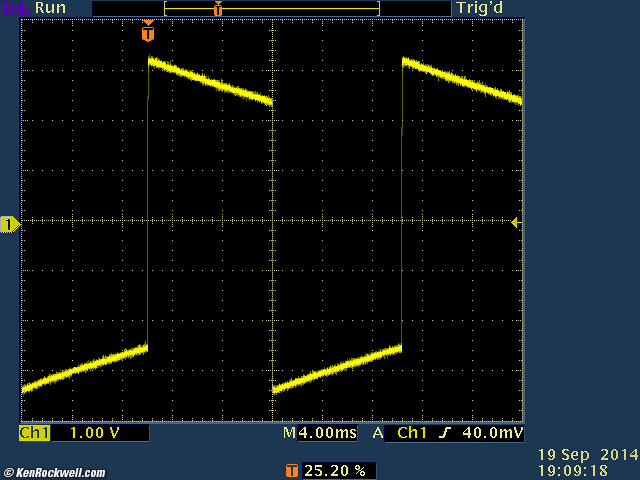The image size is (640, 480).
Task: Click the trigger level arrow on right edge
Action: (x=516, y=222)
